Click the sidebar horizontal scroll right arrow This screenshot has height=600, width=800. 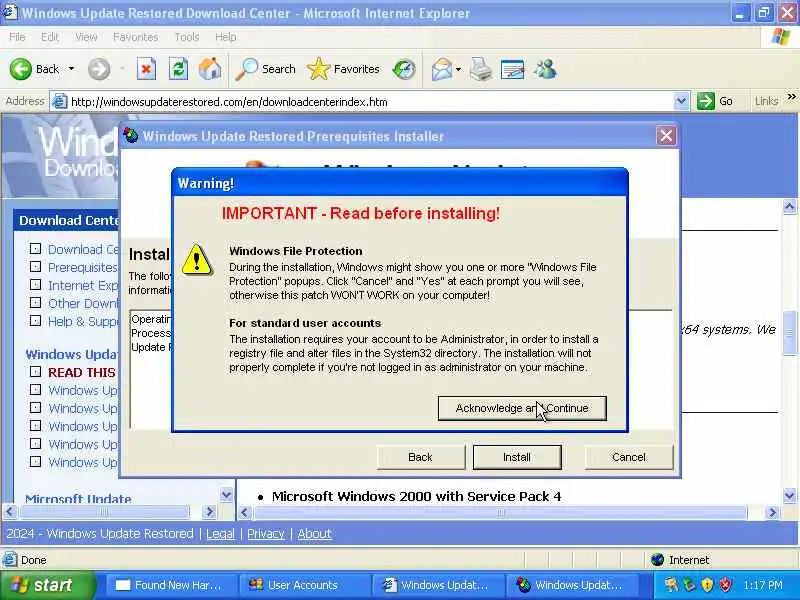[209, 512]
